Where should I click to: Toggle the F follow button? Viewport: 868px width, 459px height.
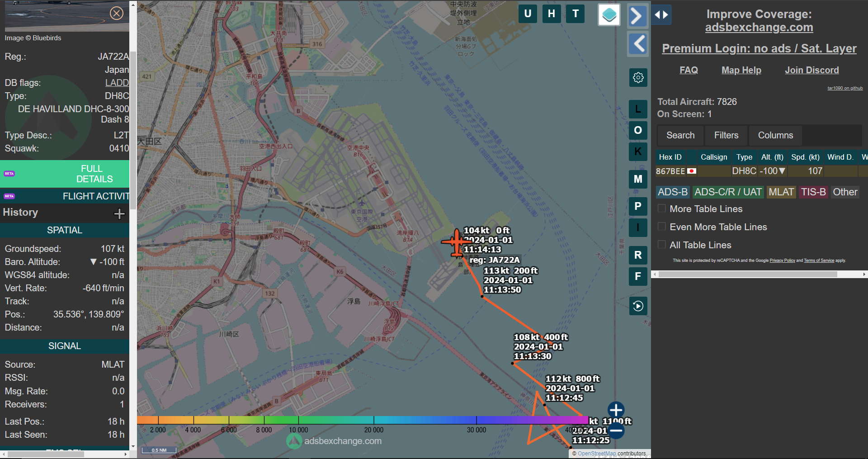pyautogui.click(x=638, y=276)
